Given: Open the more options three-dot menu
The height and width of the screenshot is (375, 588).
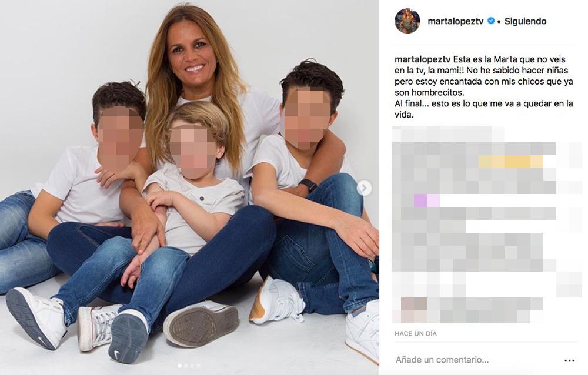Looking at the screenshot, I should [569, 360].
